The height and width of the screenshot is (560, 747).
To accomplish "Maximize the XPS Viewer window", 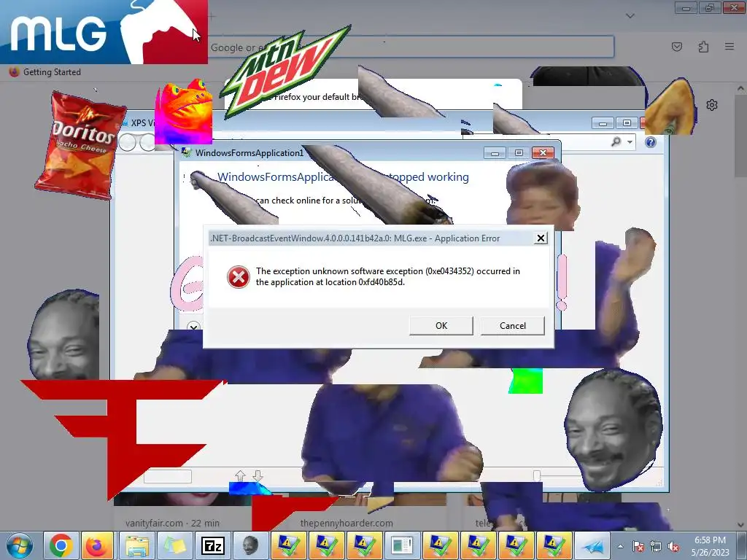I will pyautogui.click(x=627, y=123).
